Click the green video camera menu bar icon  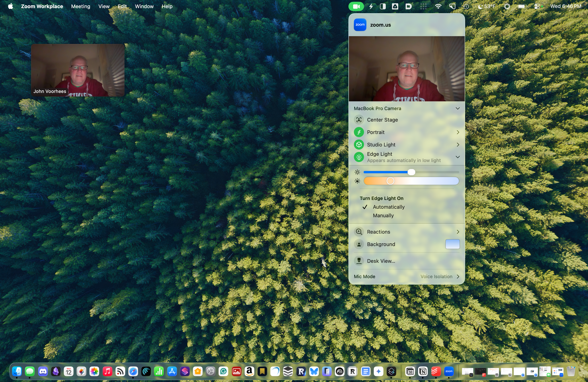356,6
